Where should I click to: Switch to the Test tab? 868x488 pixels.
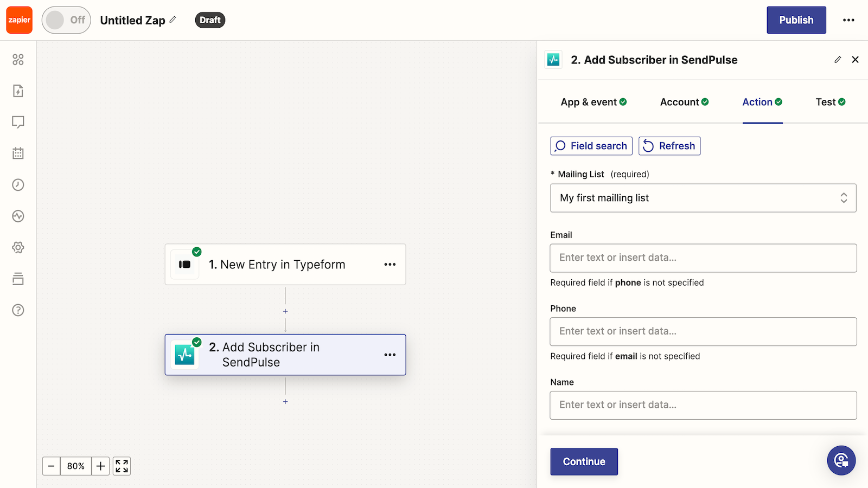[830, 102]
